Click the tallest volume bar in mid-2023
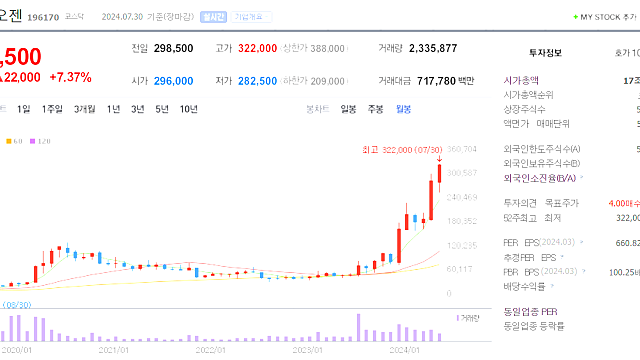 tap(358, 327)
